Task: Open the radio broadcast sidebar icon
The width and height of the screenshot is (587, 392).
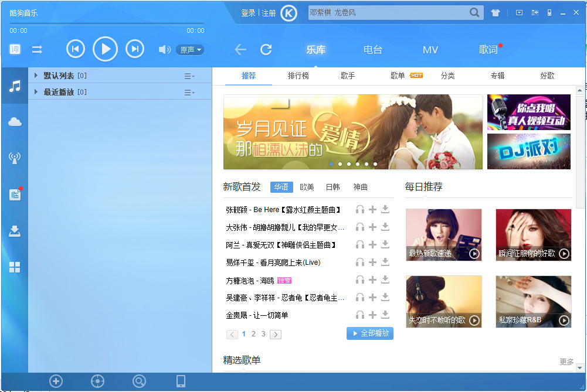Action: (15, 158)
